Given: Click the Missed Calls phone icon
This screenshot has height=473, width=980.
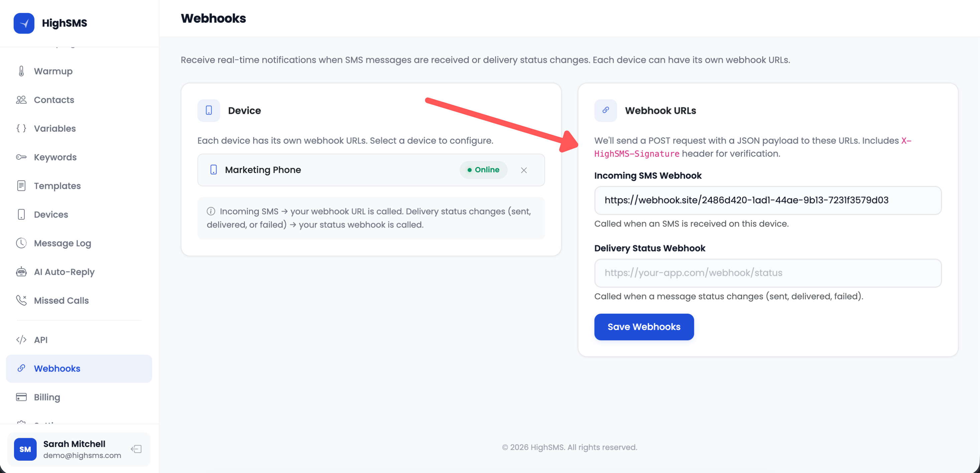Looking at the screenshot, I should [21, 300].
